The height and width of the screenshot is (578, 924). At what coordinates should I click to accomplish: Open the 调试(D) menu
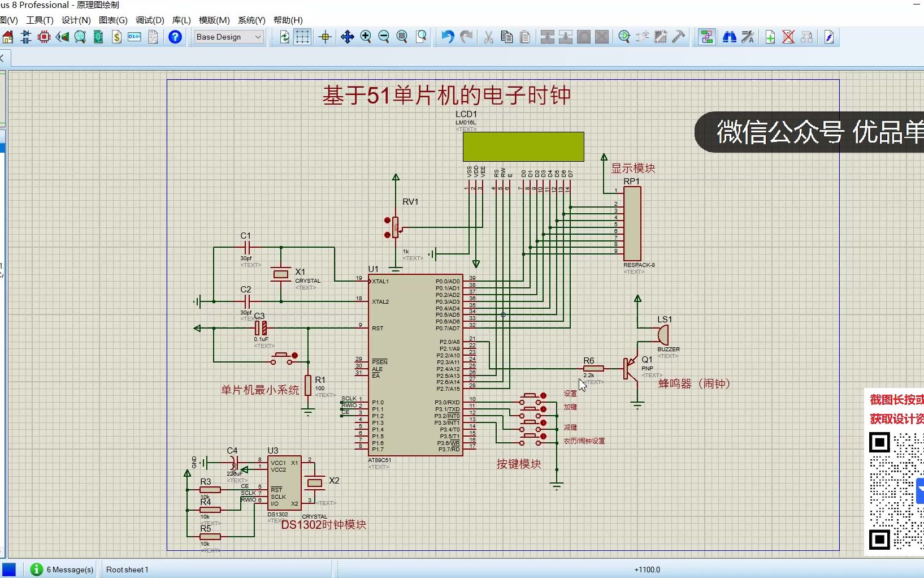(150, 20)
